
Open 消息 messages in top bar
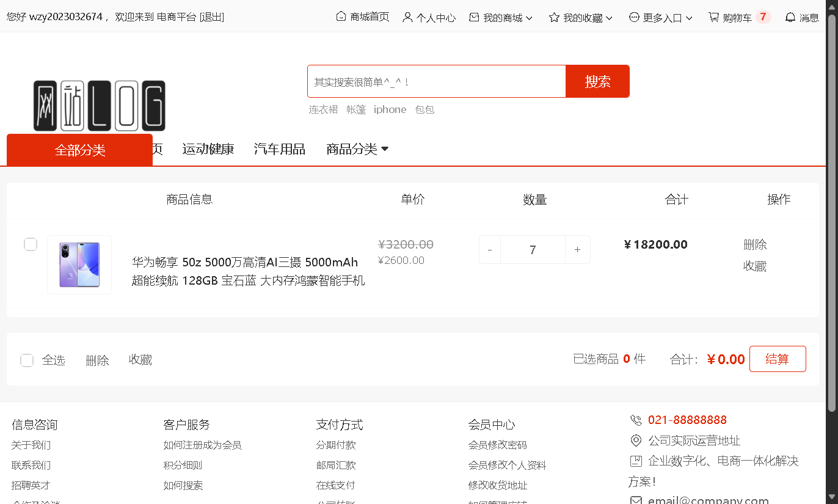809,18
